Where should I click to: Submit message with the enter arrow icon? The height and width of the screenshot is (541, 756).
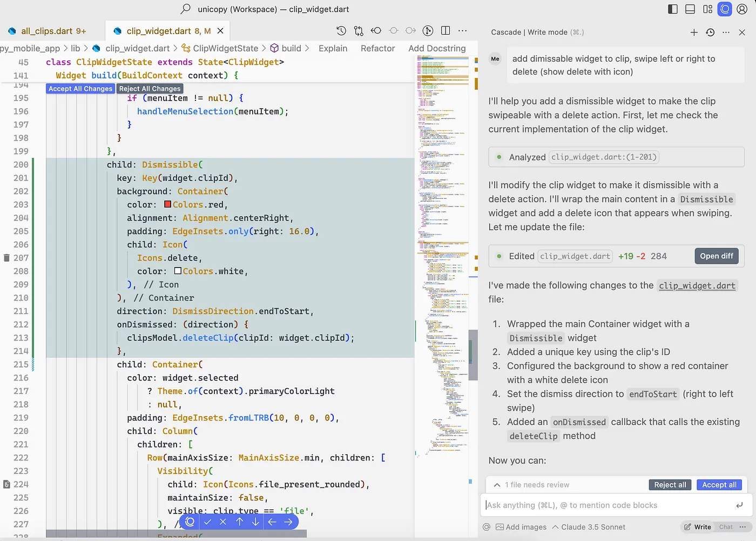click(x=739, y=505)
